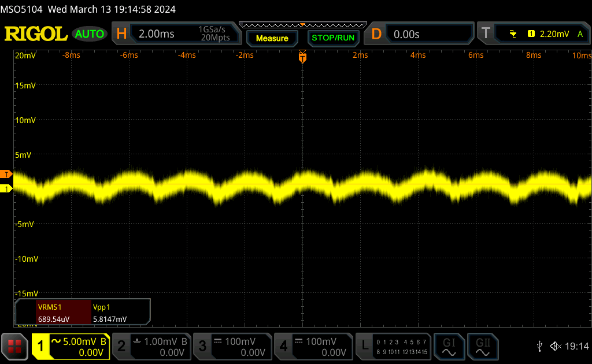Screen dimensions: 592x364
Task: Open the horizontal timebase H label
Action: (121, 34)
